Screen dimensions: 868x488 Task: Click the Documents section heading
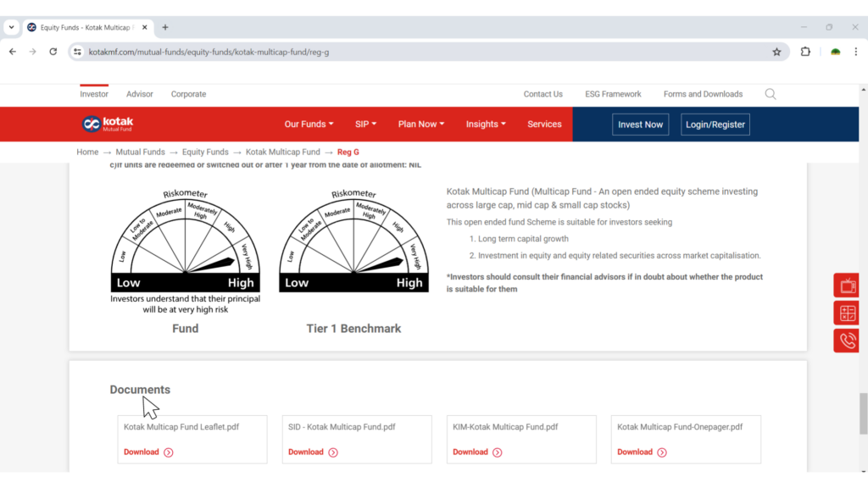pyautogui.click(x=140, y=390)
